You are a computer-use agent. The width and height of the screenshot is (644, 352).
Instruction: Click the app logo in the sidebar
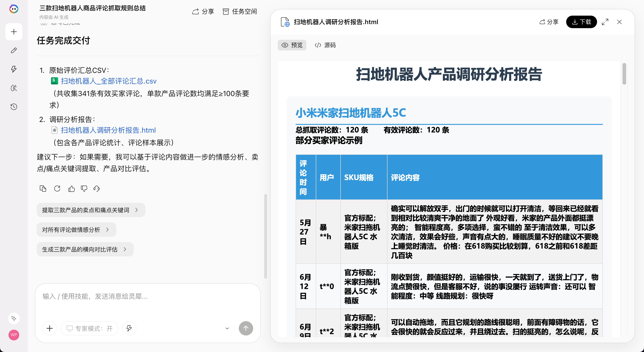[x=14, y=9]
